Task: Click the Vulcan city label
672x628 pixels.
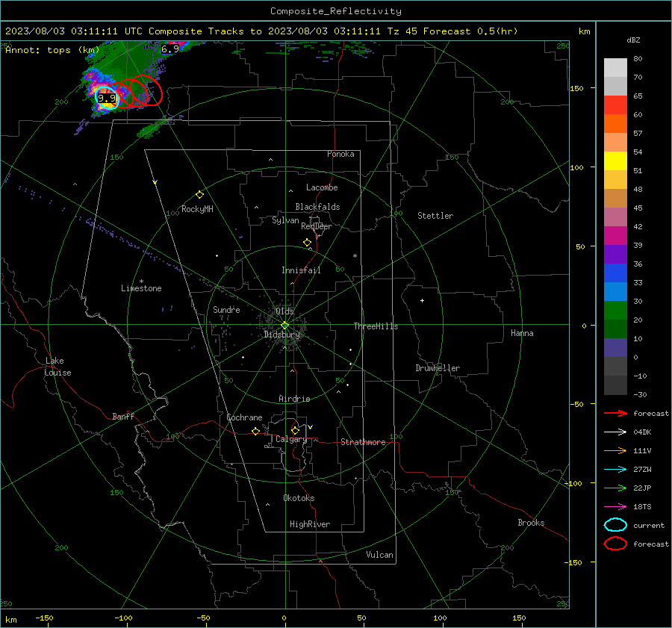Action: coord(379,555)
